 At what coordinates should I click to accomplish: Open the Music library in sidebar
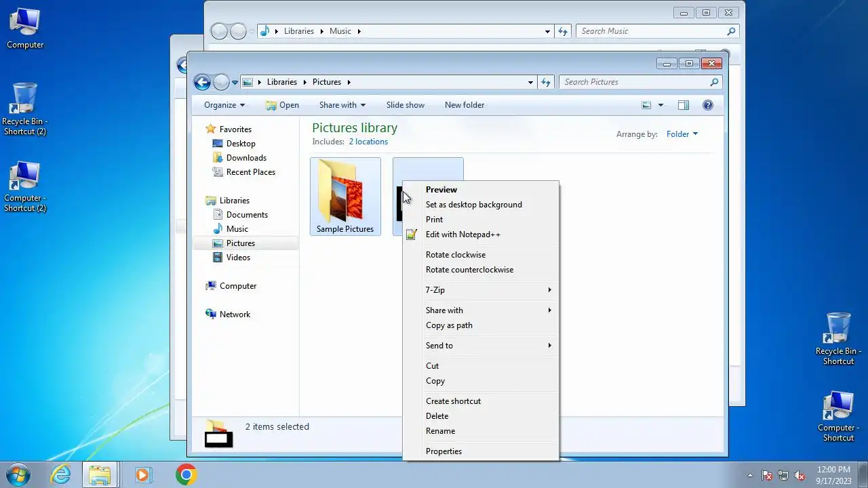tap(237, 229)
